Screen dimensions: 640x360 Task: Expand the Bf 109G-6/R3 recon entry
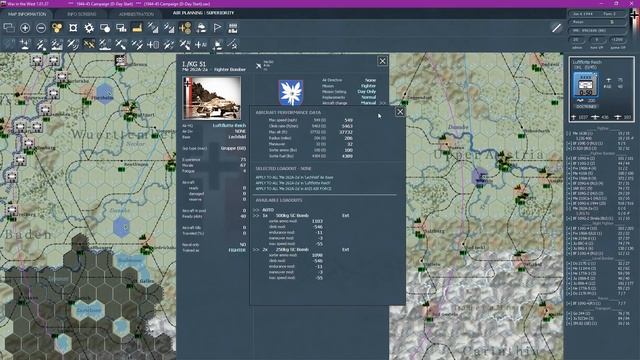tap(569, 303)
